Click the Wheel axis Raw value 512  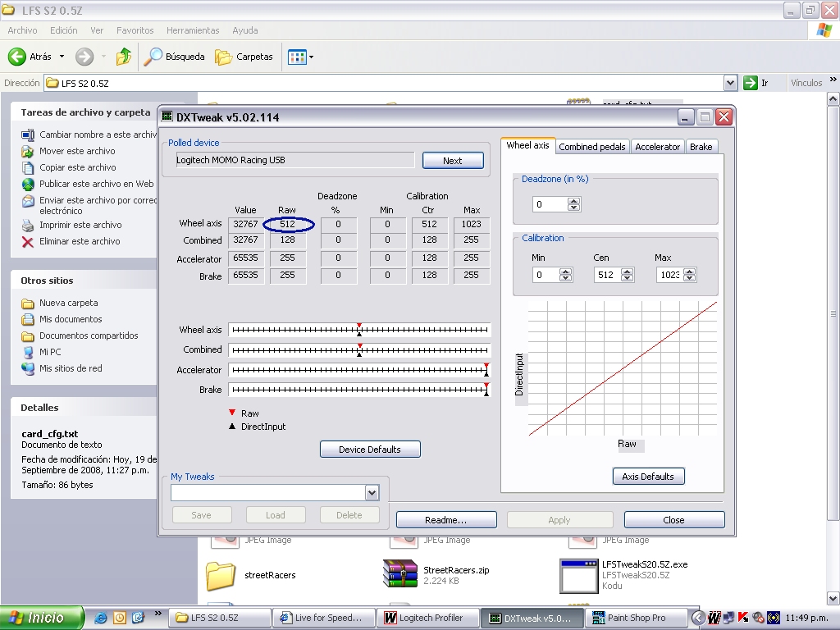pyautogui.click(x=288, y=225)
